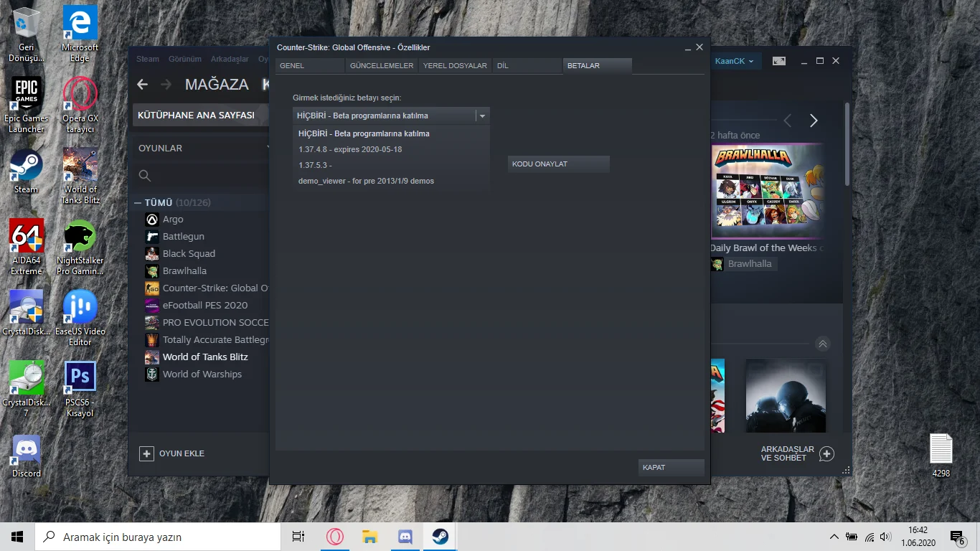Open Task View on the taskbar
The image size is (980, 551).
coord(298,537)
